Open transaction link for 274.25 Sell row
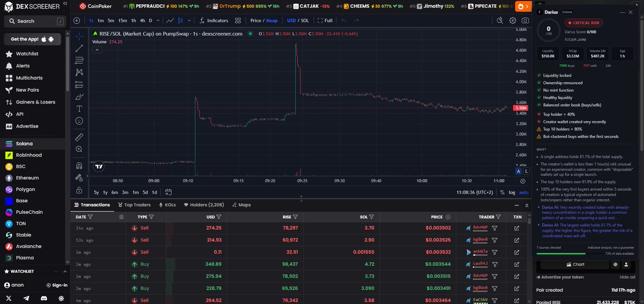Image resolution: width=644 pixels, height=304 pixels. pos(517,228)
